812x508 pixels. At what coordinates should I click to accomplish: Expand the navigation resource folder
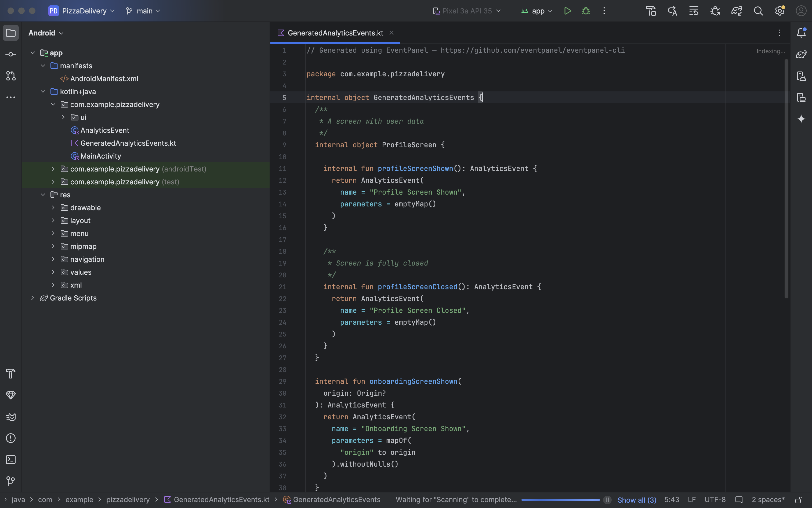tap(53, 259)
